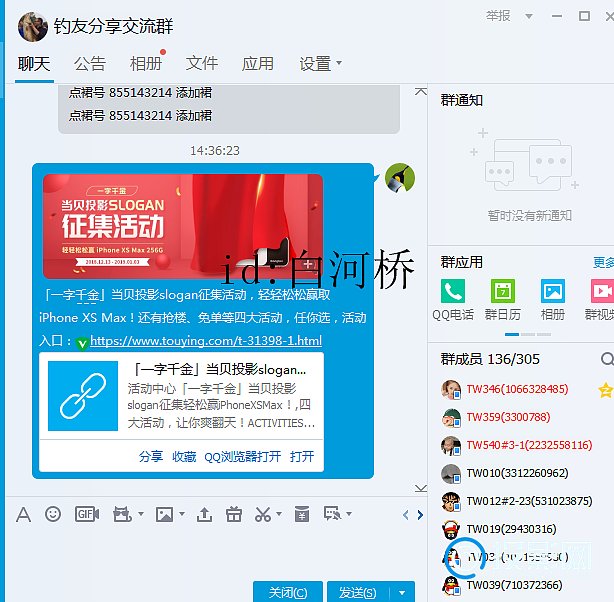Click the sender's avatar beside message
Image resolution: width=614 pixels, height=602 pixels.
click(x=400, y=178)
